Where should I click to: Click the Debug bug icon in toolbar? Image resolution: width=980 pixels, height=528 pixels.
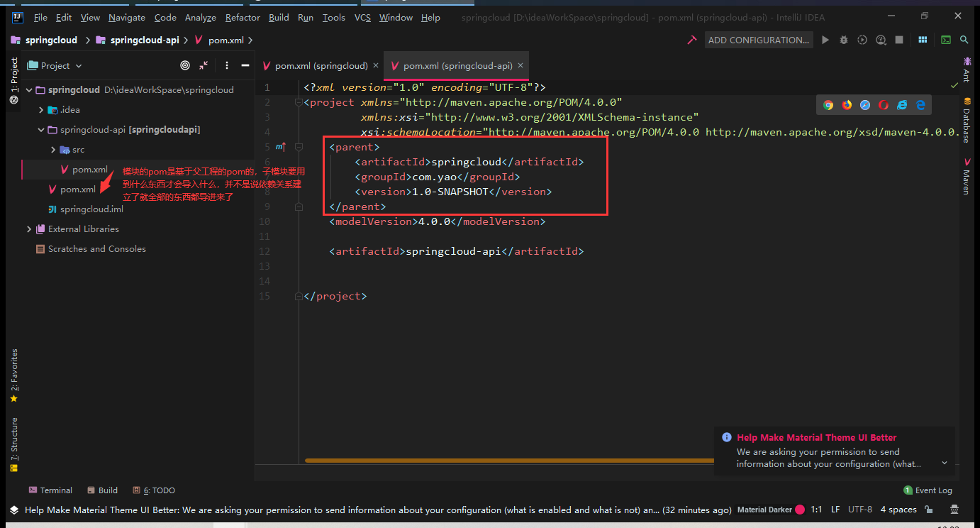click(x=844, y=40)
